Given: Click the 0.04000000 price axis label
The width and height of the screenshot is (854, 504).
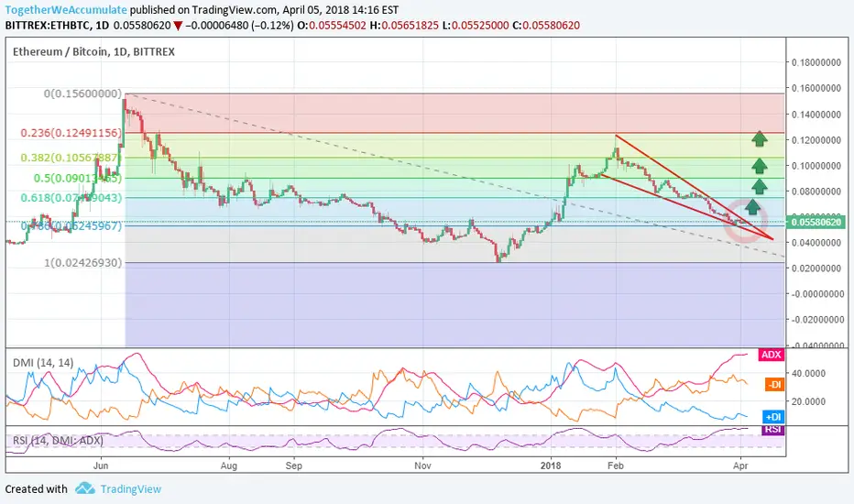Looking at the screenshot, I should click(x=816, y=243).
